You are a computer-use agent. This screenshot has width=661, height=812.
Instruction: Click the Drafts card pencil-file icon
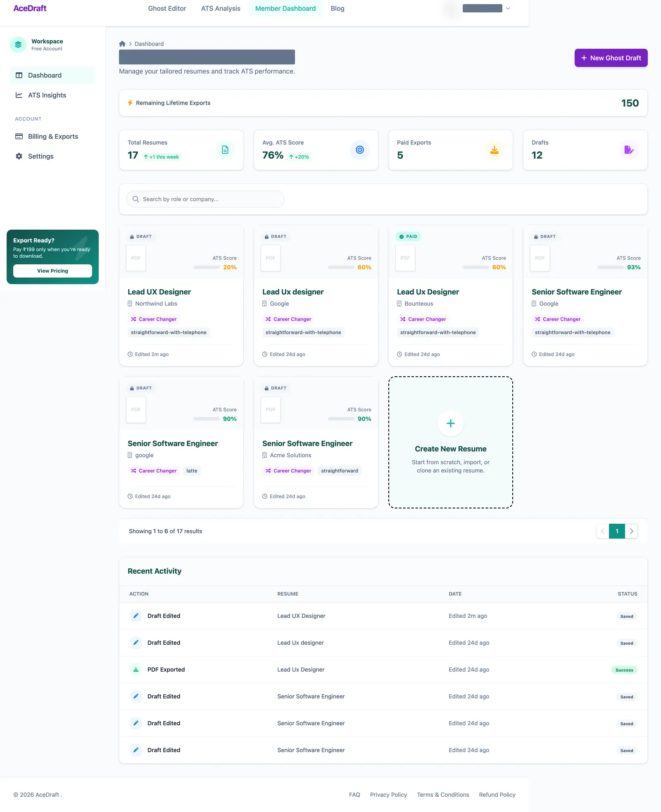[x=629, y=150]
